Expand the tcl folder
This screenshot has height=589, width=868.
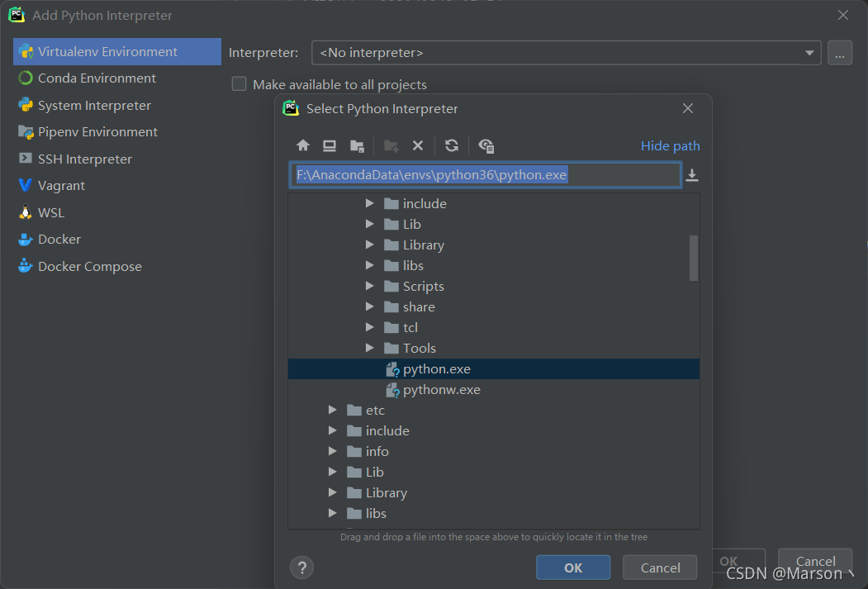click(369, 328)
